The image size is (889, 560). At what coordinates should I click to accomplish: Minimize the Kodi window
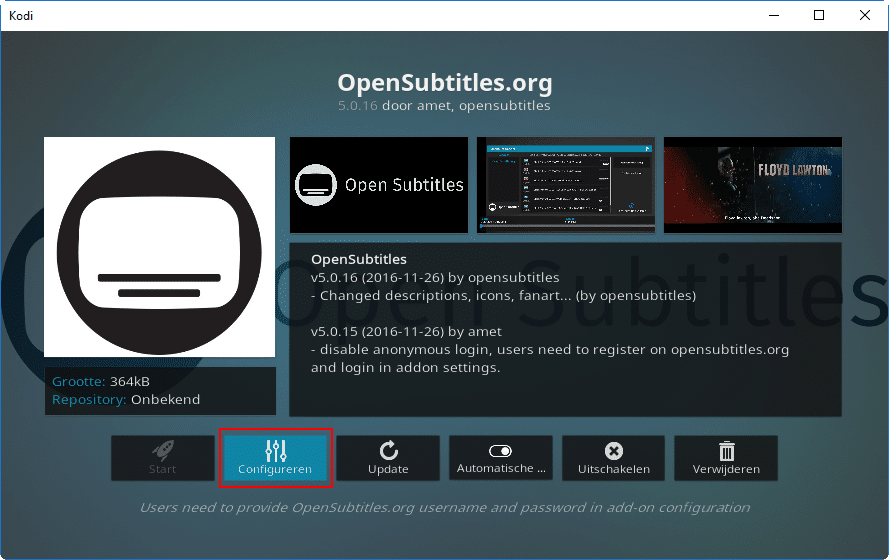pyautogui.click(x=774, y=15)
